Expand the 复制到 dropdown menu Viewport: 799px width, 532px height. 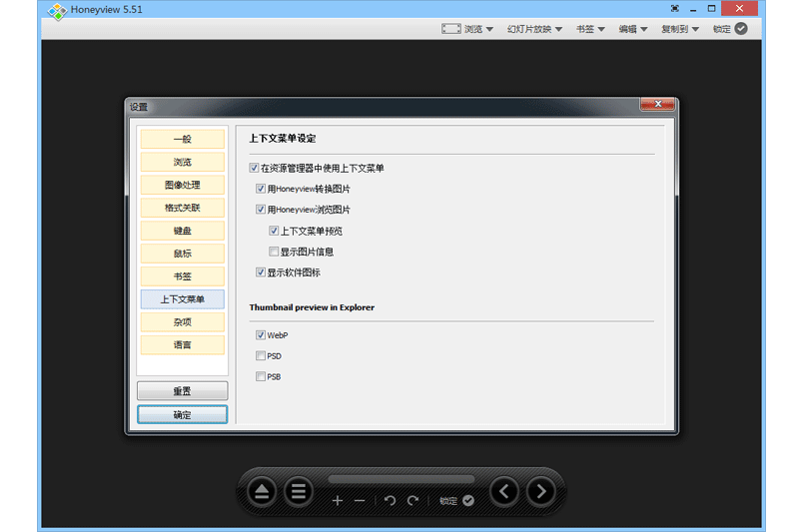click(679, 29)
